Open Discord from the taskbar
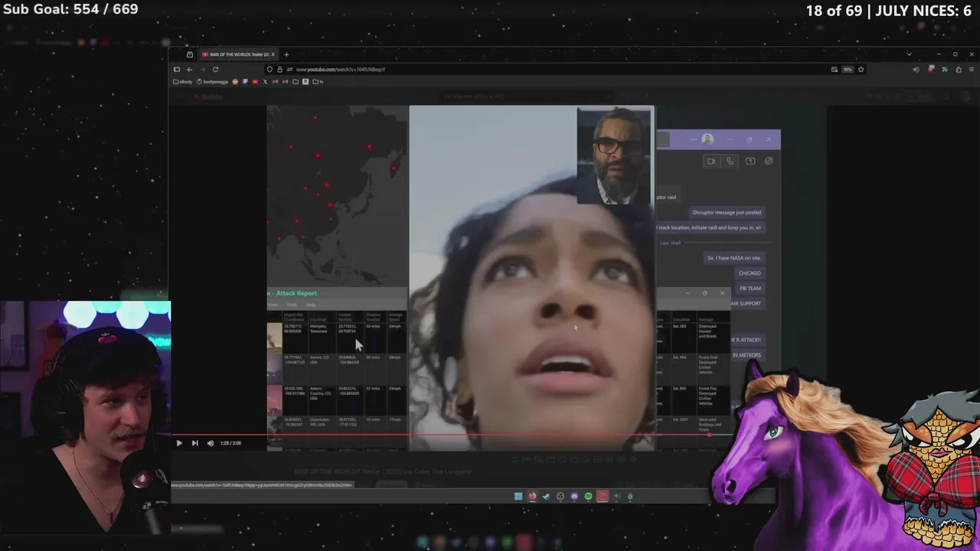 [574, 496]
